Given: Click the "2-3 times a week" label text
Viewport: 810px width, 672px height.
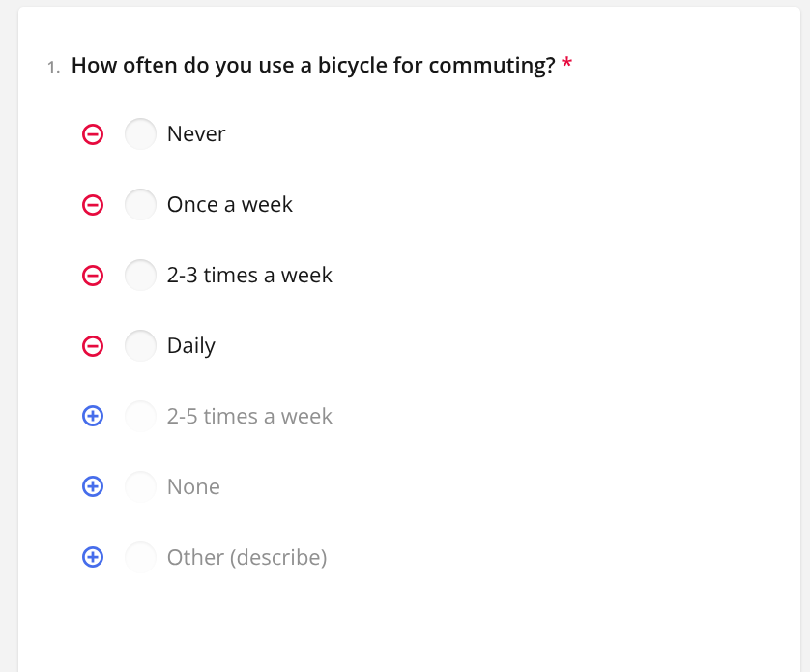Looking at the screenshot, I should pos(249,276).
